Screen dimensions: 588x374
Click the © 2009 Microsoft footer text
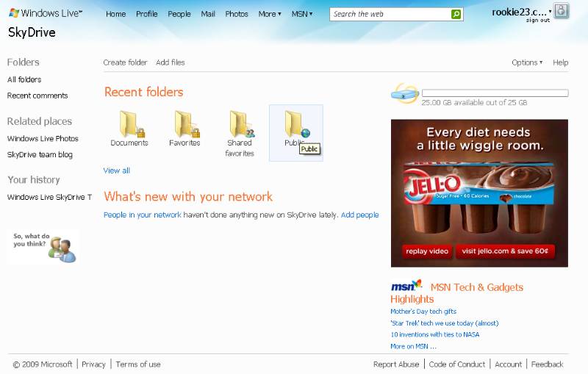click(43, 364)
